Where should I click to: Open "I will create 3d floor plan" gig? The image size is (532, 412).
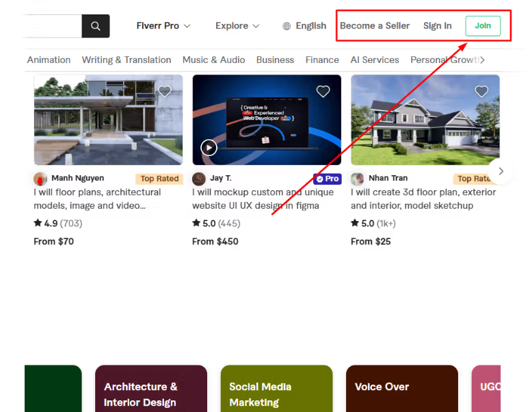[x=423, y=198]
